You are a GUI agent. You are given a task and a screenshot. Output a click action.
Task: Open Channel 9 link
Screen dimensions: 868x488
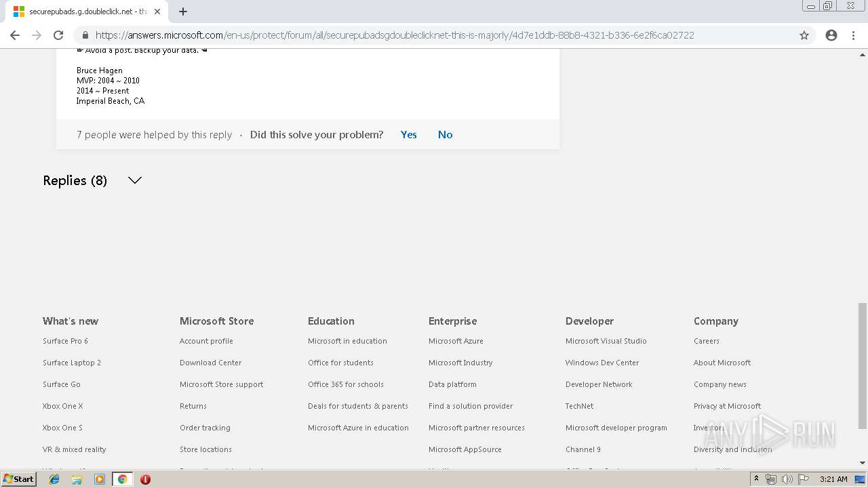(x=583, y=449)
